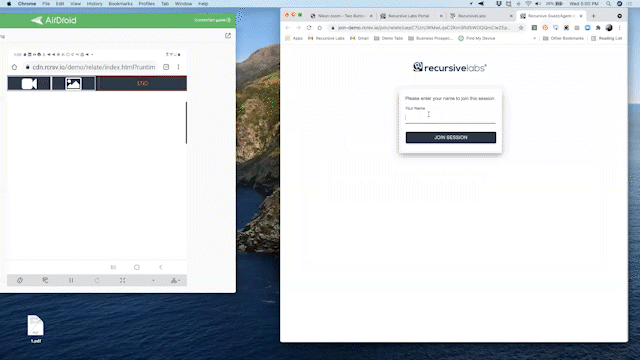The height and width of the screenshot is (360, 640).
Task: Click the AirDroid eraser toolbar icon
Action: pos(45,280)
